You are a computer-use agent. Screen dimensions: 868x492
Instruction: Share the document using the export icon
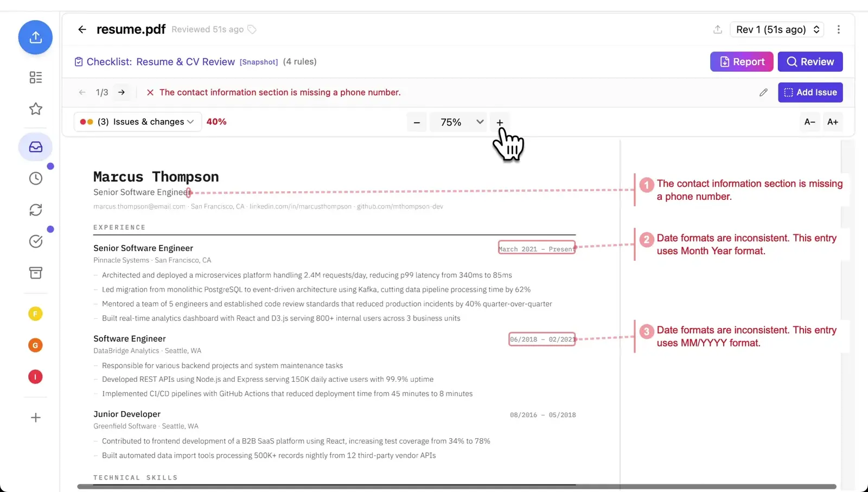point(717,29)
